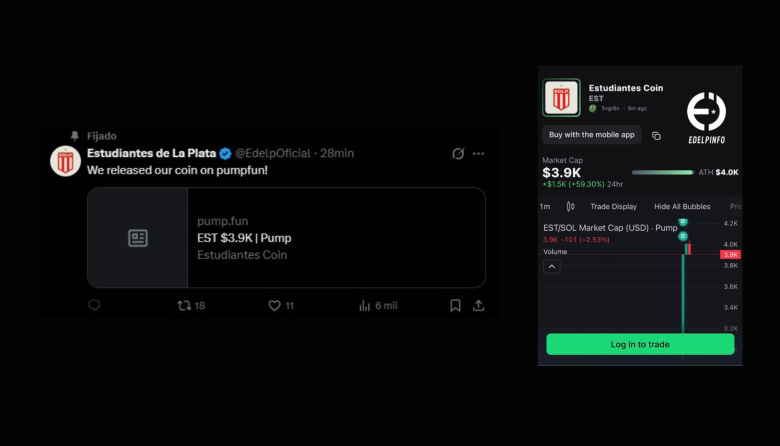Like the Estudiantes de La Plata tweet
The height and width of the screenshot is (446, 780).
274,305
